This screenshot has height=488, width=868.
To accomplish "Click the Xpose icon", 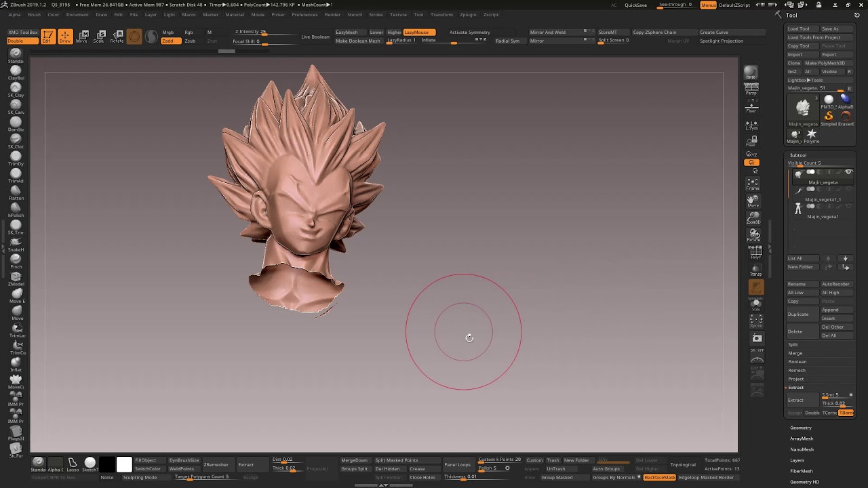I will click(x=756, y=321).
